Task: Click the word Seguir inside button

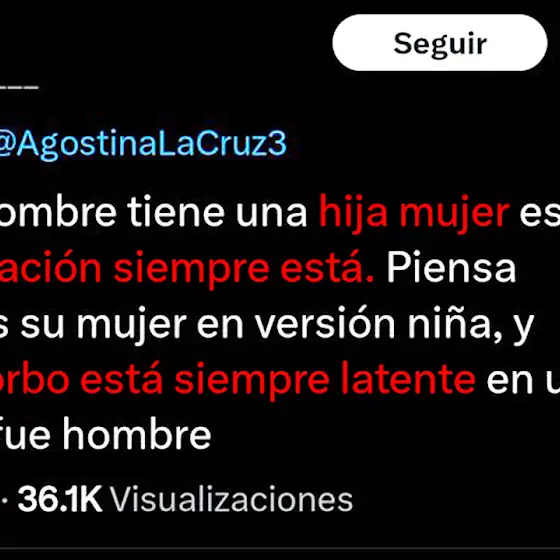Action: coord(440,44)
